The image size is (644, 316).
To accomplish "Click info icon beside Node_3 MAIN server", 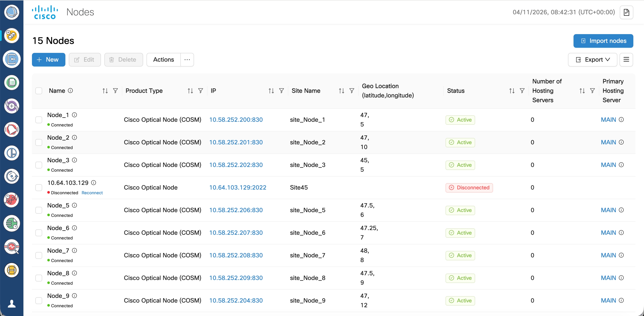I will [x=621, y=165].
